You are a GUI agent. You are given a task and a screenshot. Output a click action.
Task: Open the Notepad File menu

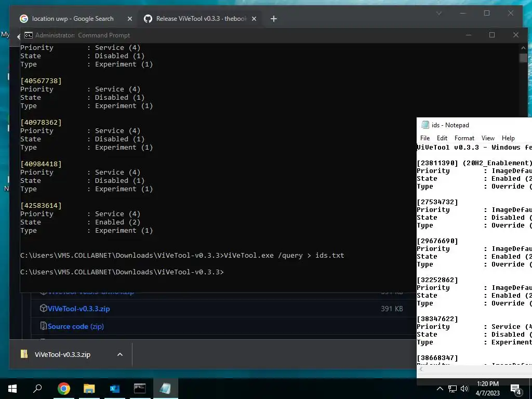[425, 138]
